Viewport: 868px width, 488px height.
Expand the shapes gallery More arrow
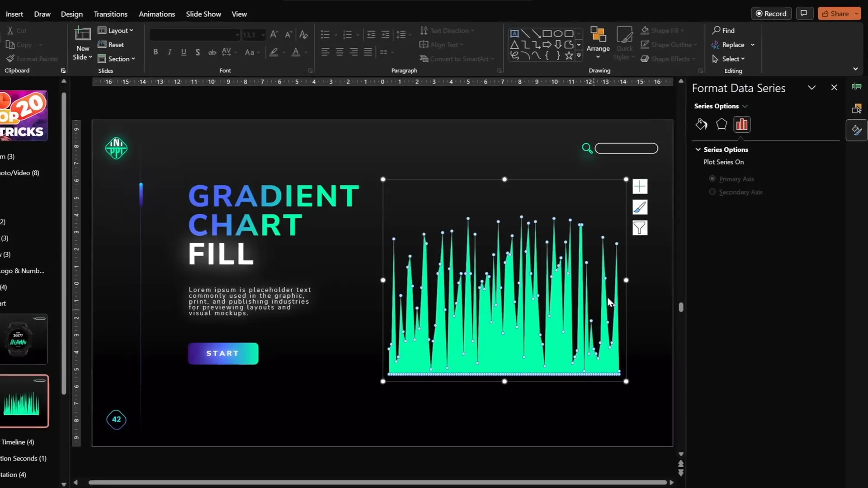579,56
